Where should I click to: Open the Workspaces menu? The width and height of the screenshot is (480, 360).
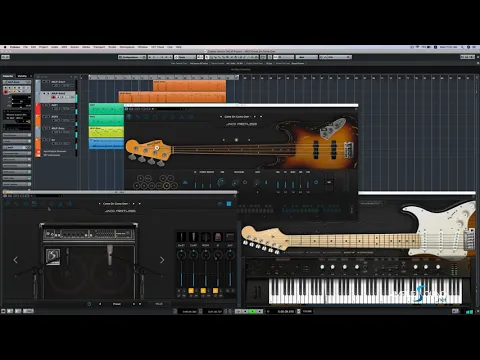click(x=127, y=47)
